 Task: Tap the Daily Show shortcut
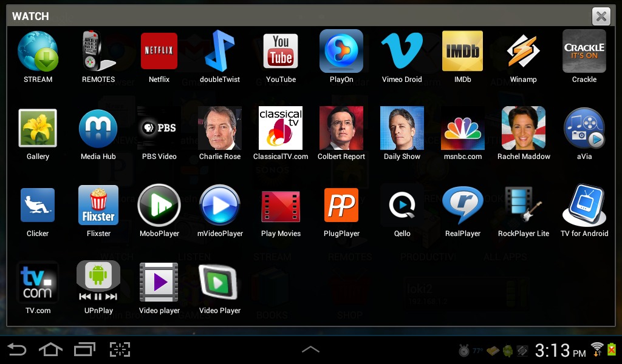402,128
